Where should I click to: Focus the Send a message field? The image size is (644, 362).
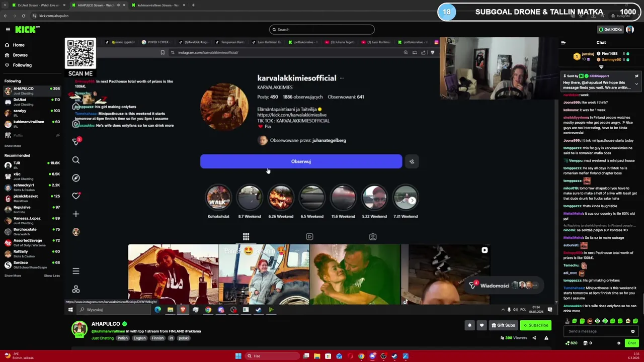(x=601, y=331)
